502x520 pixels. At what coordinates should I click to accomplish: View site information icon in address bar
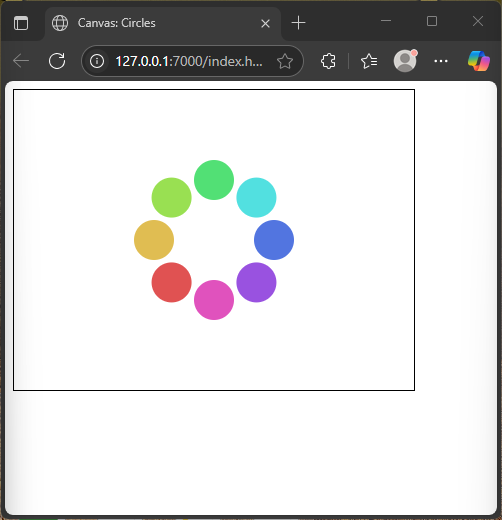(97, 61)
